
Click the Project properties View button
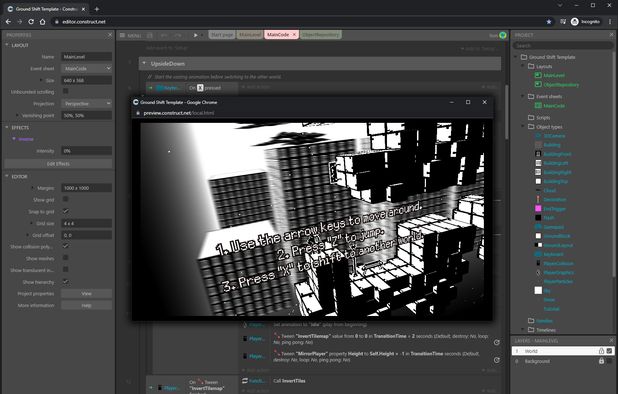click(87, 294)
